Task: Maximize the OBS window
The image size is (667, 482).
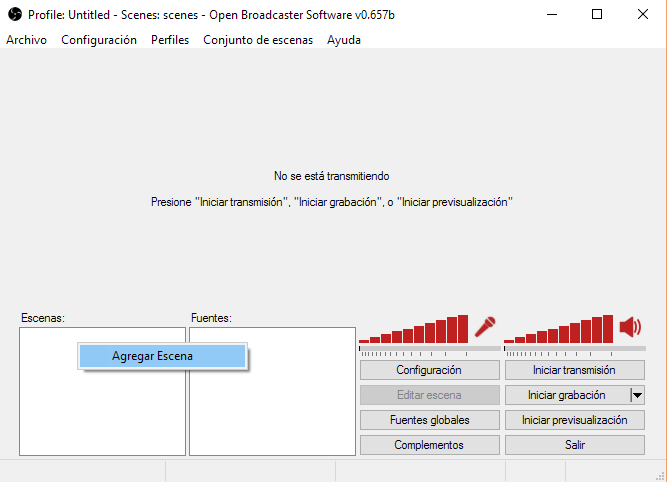Action: (597, 14)
